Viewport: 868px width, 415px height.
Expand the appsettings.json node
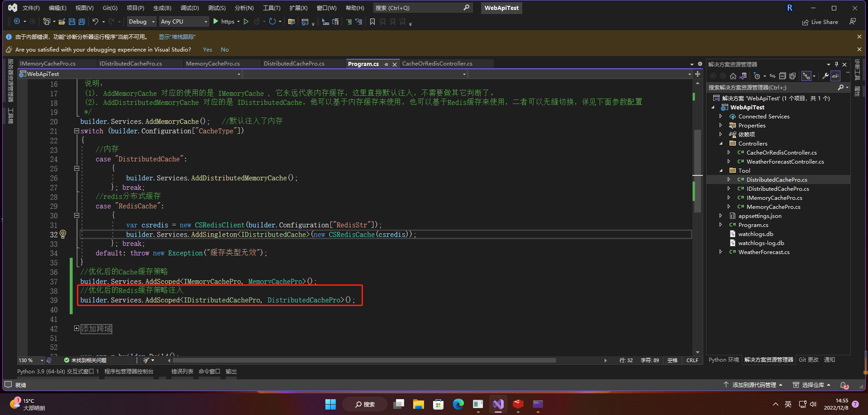pos(721,216)
